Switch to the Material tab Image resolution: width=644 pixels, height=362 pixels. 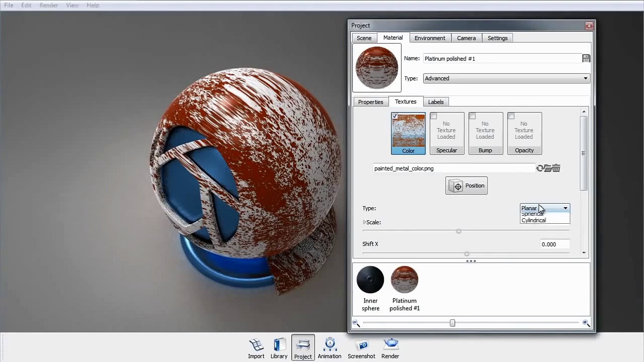pos(393,38)
